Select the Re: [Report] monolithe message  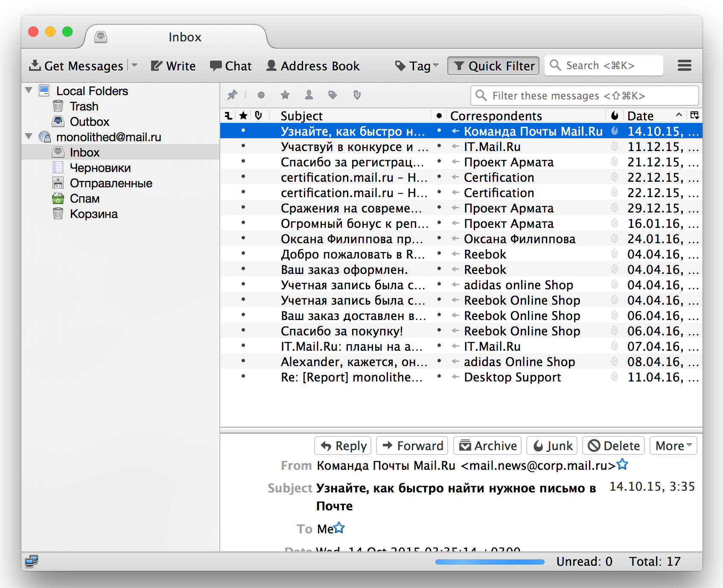coord(461,377)
